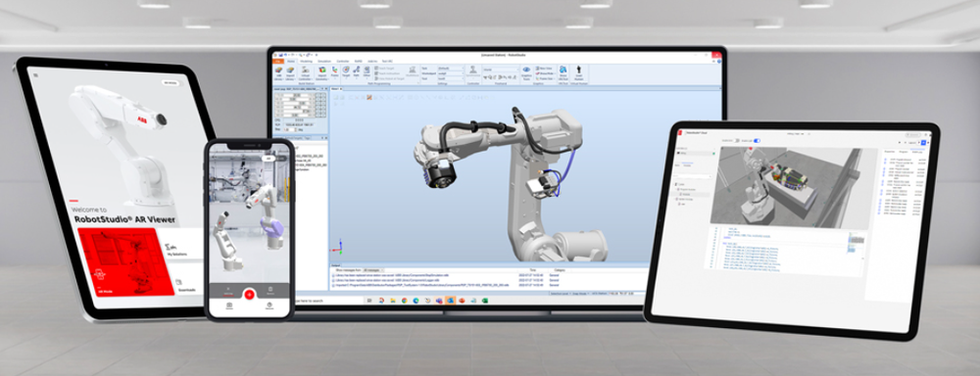Click New View in Graphics group
Image resolution: width=980 pixels, height=376 pixels.
544,69
